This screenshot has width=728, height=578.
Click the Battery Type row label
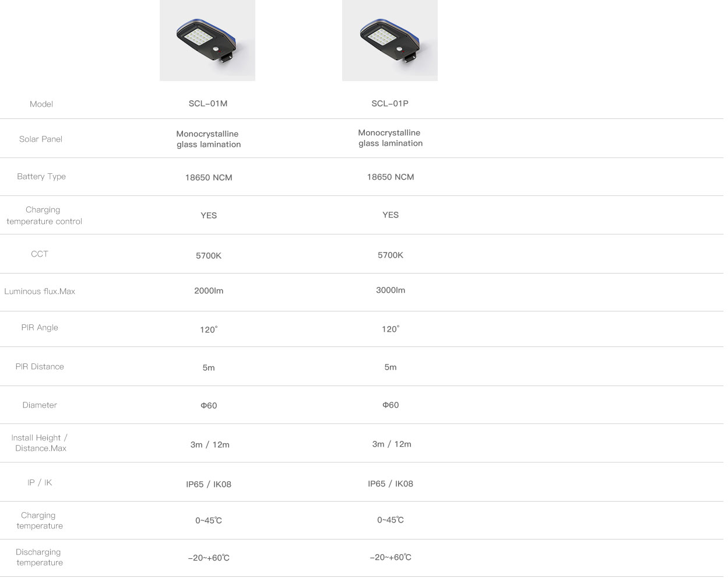point(41,176)
